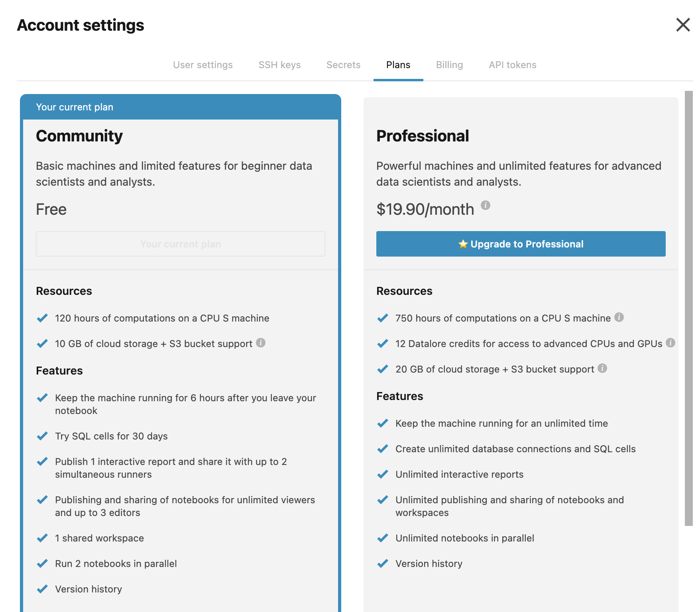Click checkmark next to Unlimited interactive reports

[x=383, y=474]
